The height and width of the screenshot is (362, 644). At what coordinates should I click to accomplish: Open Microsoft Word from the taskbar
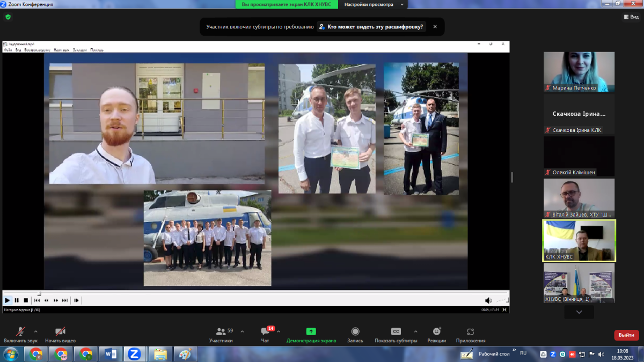tap(111, 354)
